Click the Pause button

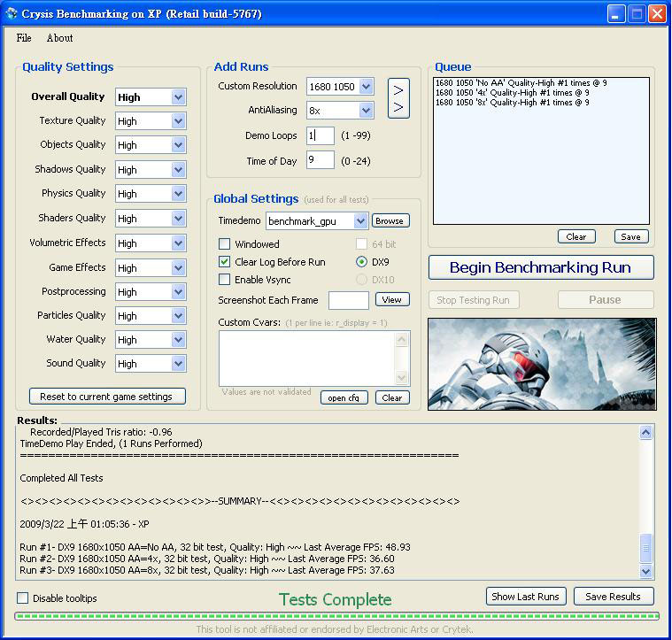[x=606, y=300]
